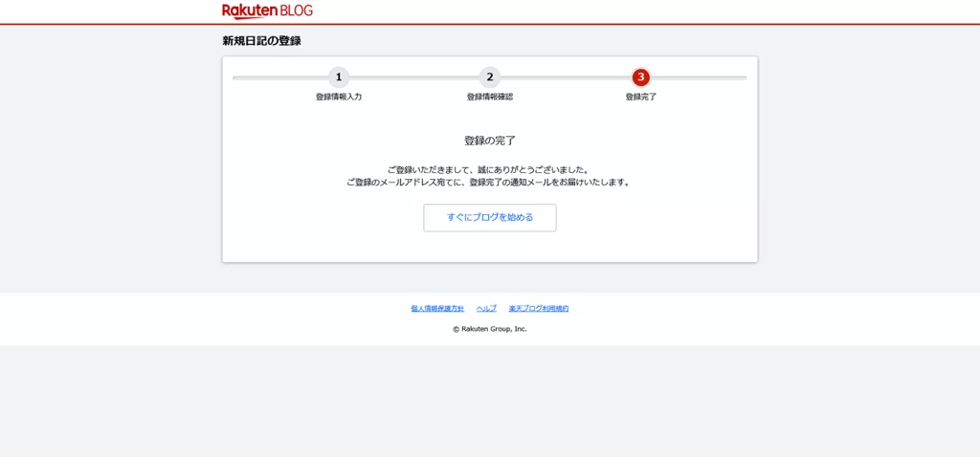This screenshot has height=457, width=980.
Task: Click the Rakuten BLOG logo
Action: point(267,11)
